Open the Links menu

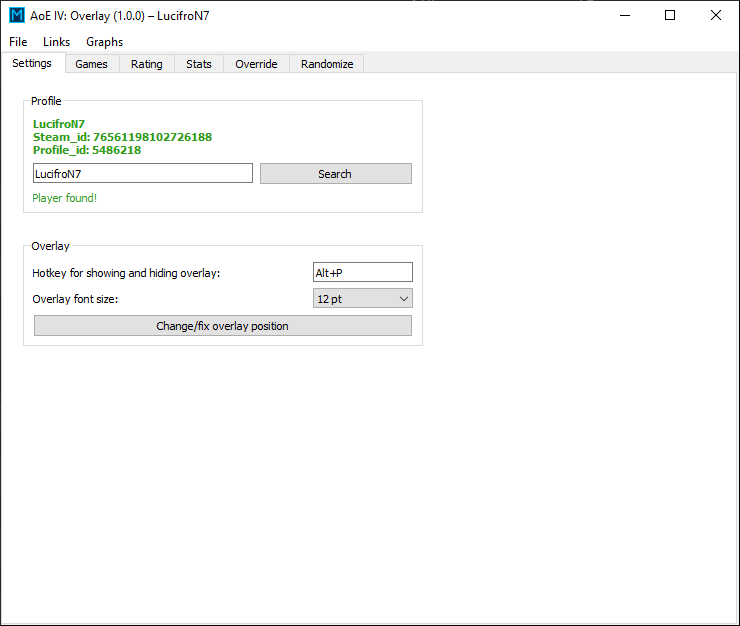56,42
